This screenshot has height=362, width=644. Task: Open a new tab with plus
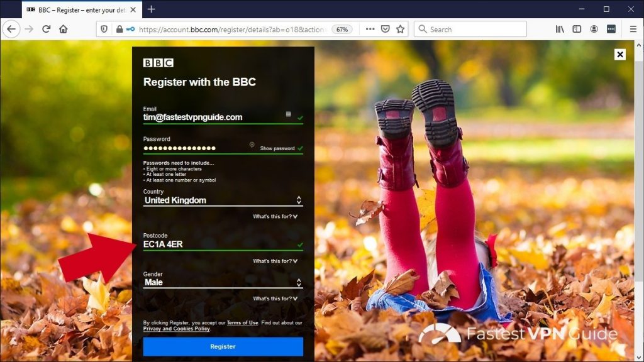coord(151,9)
